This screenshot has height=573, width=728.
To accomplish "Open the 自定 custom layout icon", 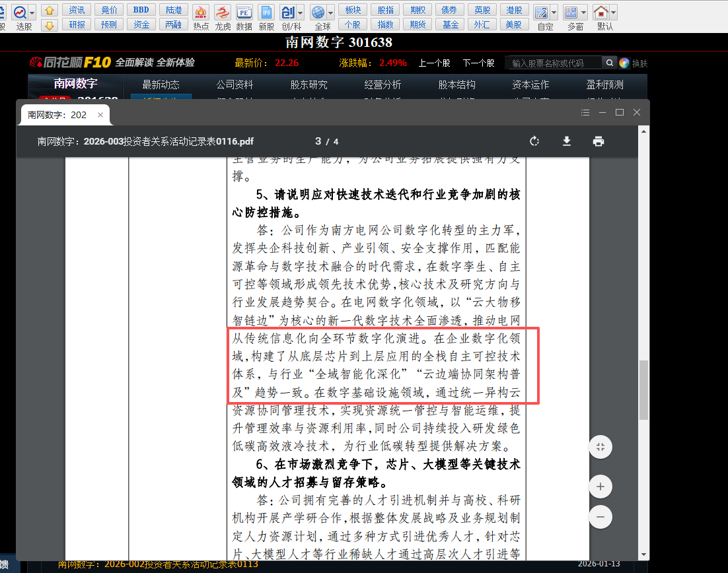I will point(541,13).
